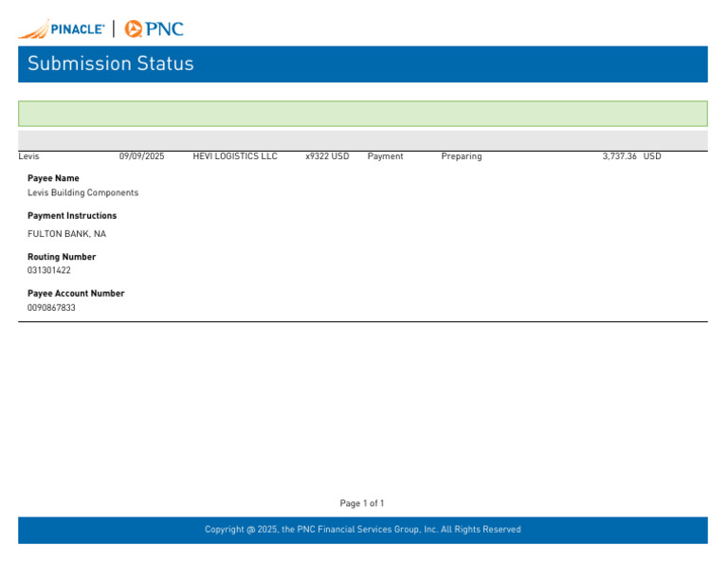Click the Payee Account Number label
Screen dimensions: 728x563
point(76,294)
